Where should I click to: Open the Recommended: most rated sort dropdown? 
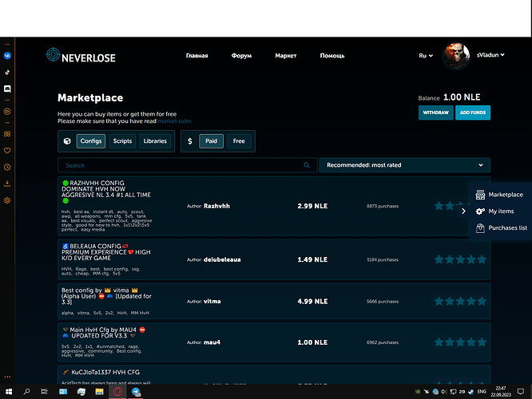point(405,165)
